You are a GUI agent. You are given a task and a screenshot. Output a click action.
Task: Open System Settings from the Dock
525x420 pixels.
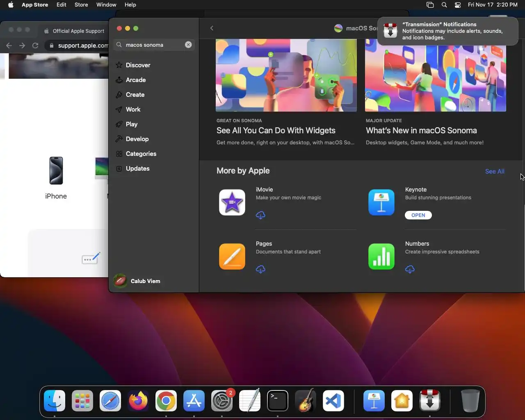(x=222, y=401)
